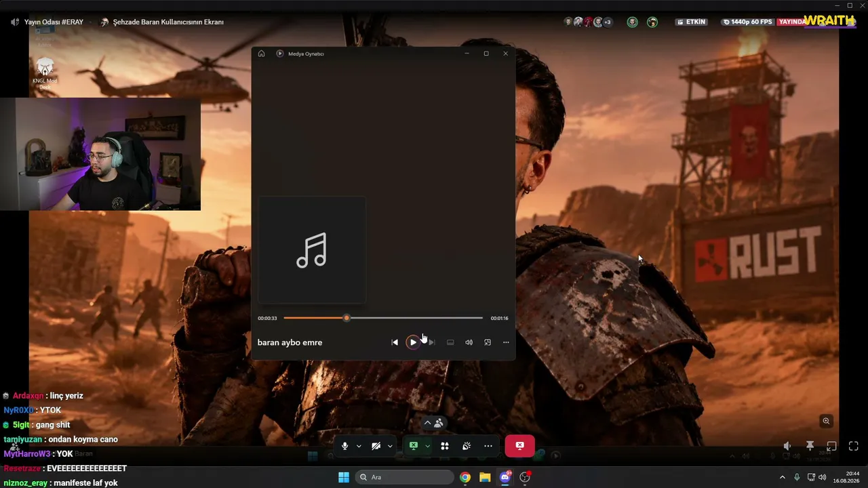This screenshot has height=488, width=868.
Task: Click the track title 'baran aybo emre'
Action: tap(290, 342)
